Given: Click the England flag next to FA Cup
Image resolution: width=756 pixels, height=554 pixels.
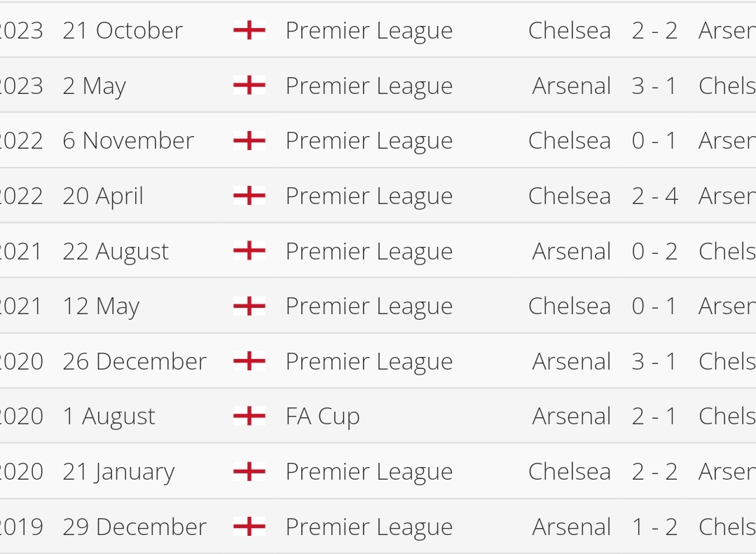Looking at the screenshot, I should (x=249, y=416).
